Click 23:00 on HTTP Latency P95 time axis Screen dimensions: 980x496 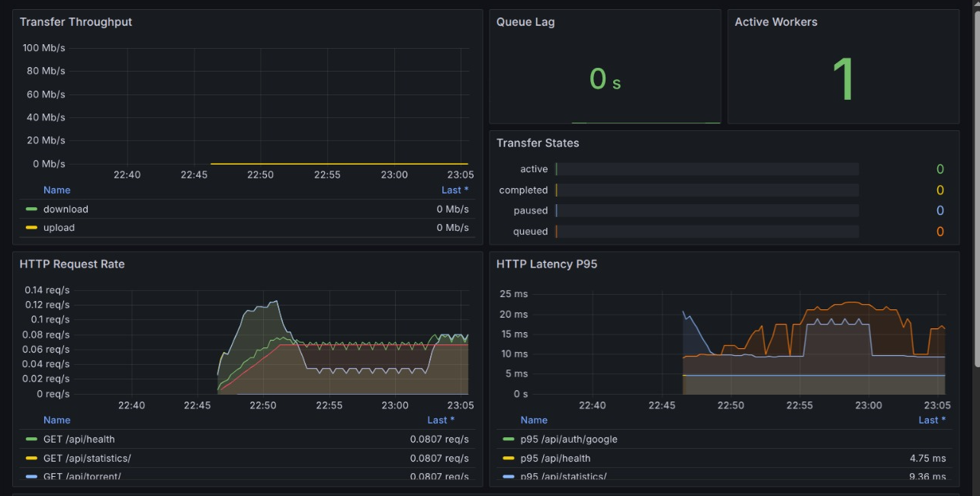point(869,405)
